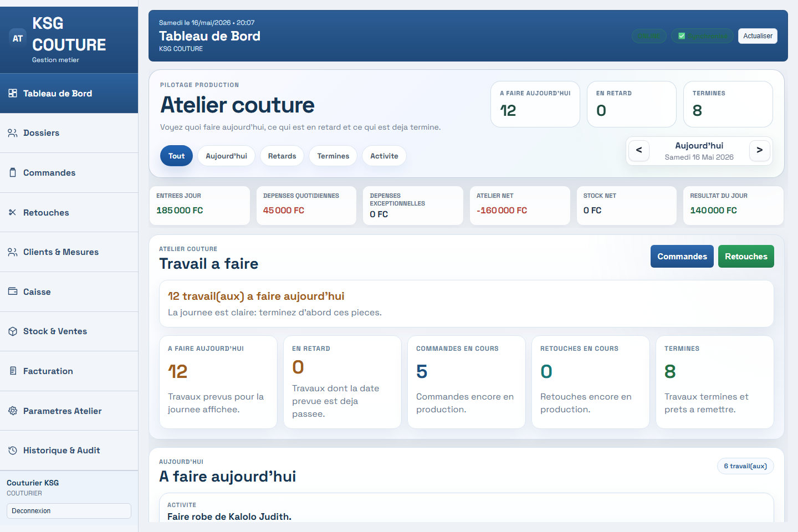Image resolution: width=798 pixels, height=532 pixels.
Task: Click the Parametres Atelier gear icon
Action: click(x=13, y=411)
